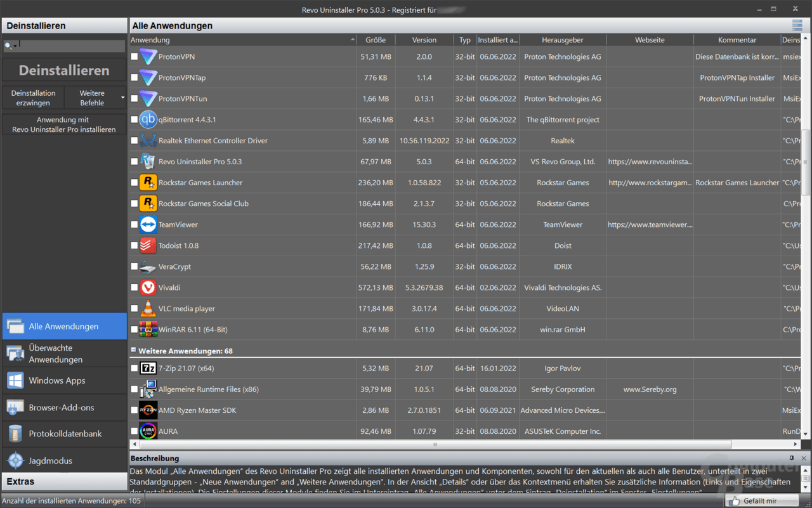This screenshot has height=508, width=812.
Task: Tick the Revo Uninstaller Pro checkbox
Action: coord(134,161)
